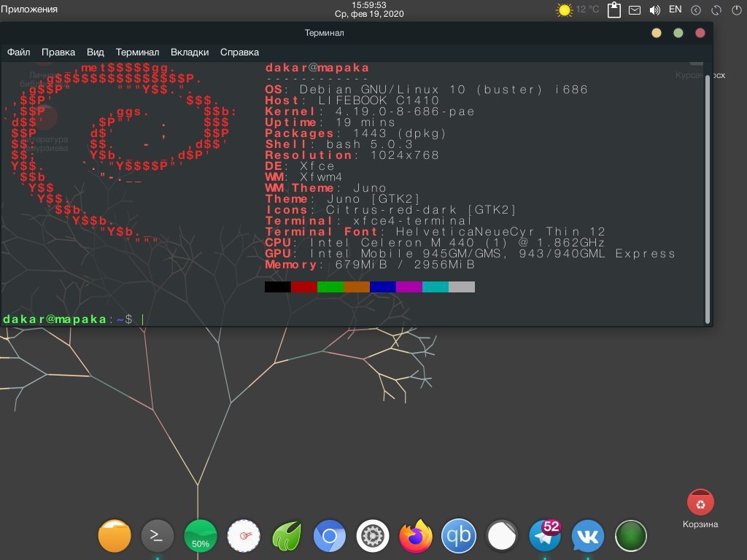Launch the VK messenger dock icon

pos(588,536)
